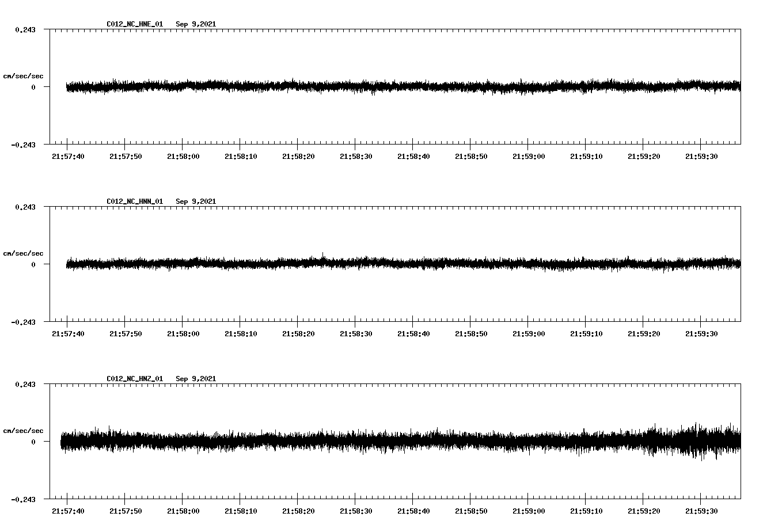Select 21:57:40 label on HNZ time axis
The width and height of the screenshot is (782, 532).
[68, 511]
